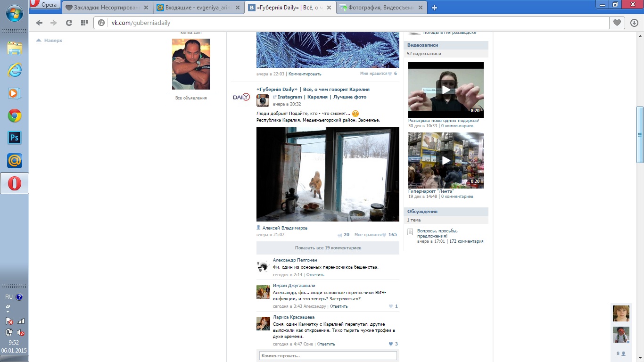The height and width of the screenshot is (362, 644).
Task: Click the Комментировать input field
Action: point(328,356)
